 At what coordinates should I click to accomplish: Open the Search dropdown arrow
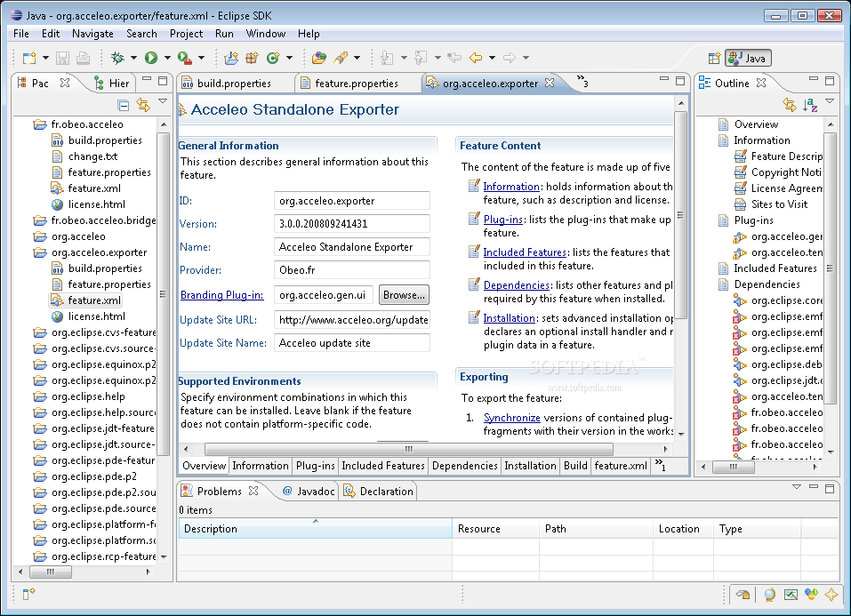tap(357, 58)
